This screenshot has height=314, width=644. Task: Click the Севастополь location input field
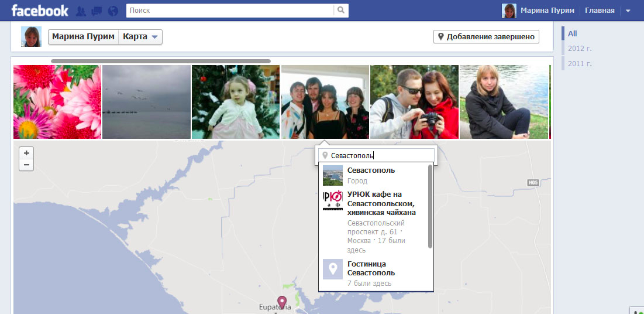pos(376,156)
